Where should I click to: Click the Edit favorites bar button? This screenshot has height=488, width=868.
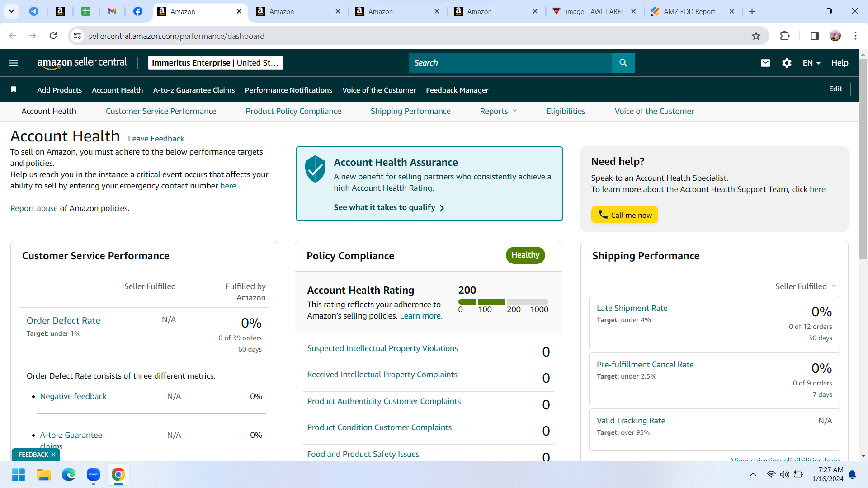click(x=835, y=89)
